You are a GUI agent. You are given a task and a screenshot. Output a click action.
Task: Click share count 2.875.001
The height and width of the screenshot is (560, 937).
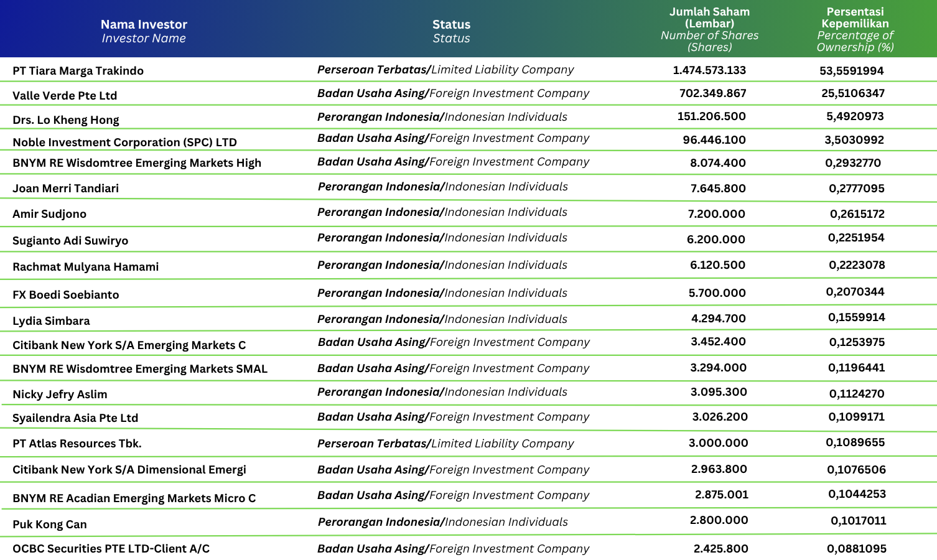tap(722, 495)
